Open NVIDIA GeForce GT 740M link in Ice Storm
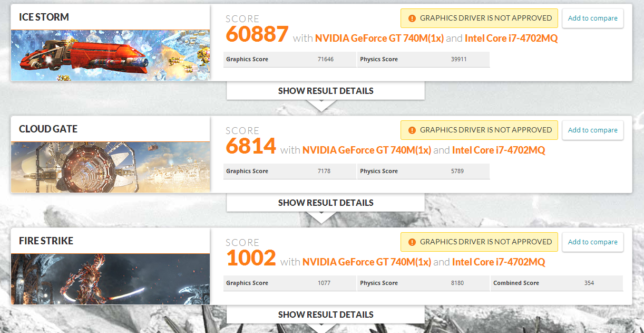Viewport: 644px width, 333px height. (379, 38)
